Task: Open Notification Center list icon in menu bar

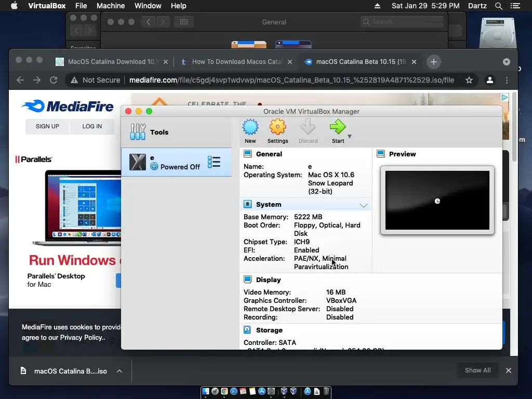Action: [x=515, y=6]
